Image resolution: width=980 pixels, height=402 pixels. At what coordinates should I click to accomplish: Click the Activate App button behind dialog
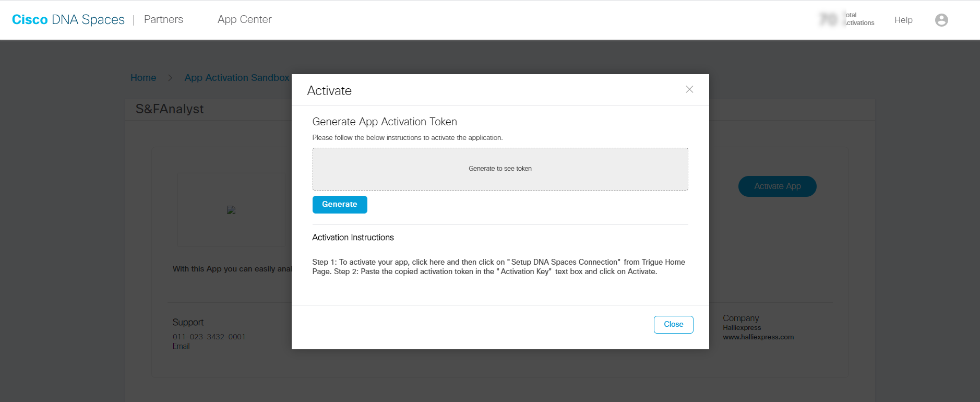point(777,186)
